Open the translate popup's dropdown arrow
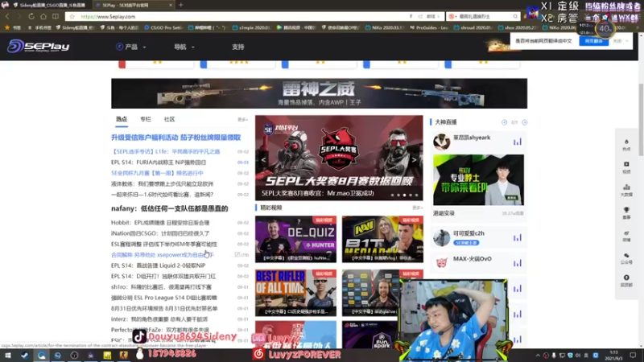Screen dimensions: 644x362 [x=626, y=41]
